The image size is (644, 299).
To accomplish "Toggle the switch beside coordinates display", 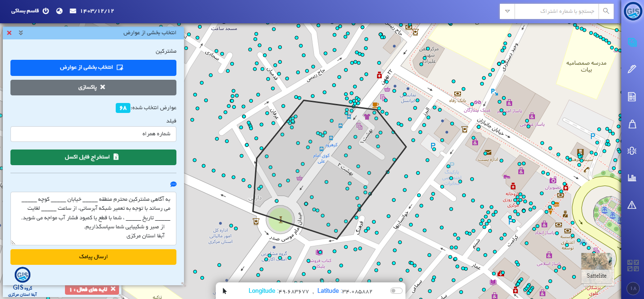I will pyautogui.click(x=396, y=291).
